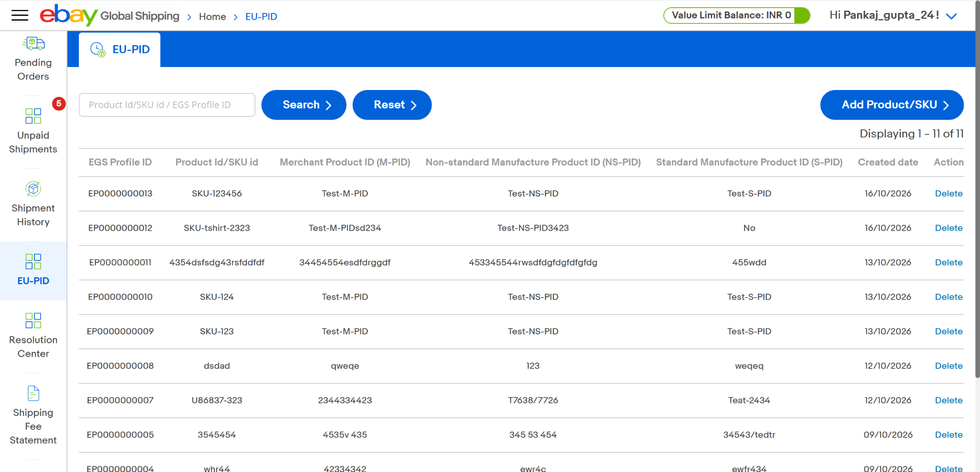The width and height of the screenshot is (980, 472).
Task: Delete the EP0000000008 row
Action: pos(948,366)
